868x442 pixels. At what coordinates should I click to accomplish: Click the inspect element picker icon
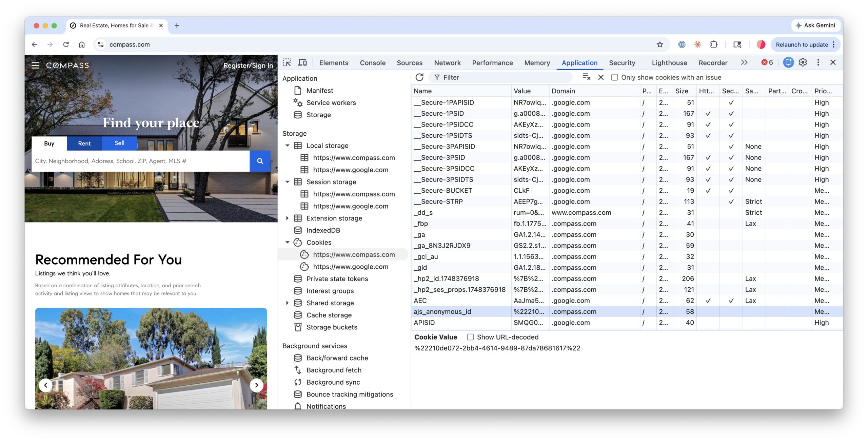[287, 62]
